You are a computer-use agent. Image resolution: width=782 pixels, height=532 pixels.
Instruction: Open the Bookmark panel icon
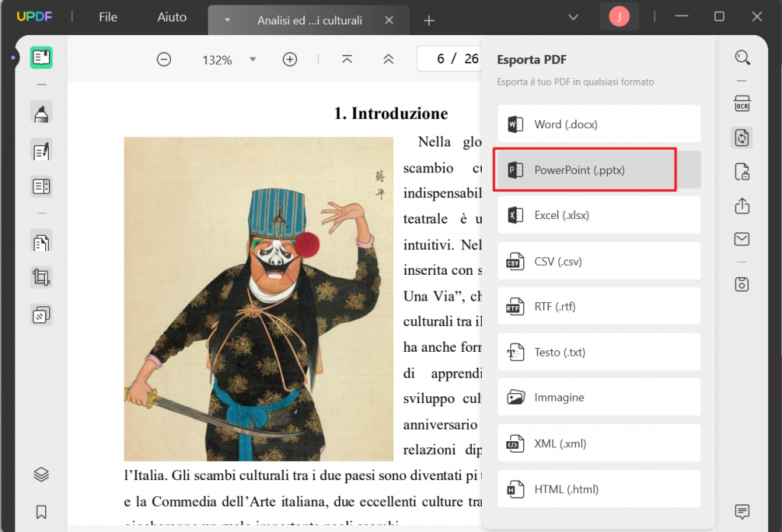[x=41, y=511]
